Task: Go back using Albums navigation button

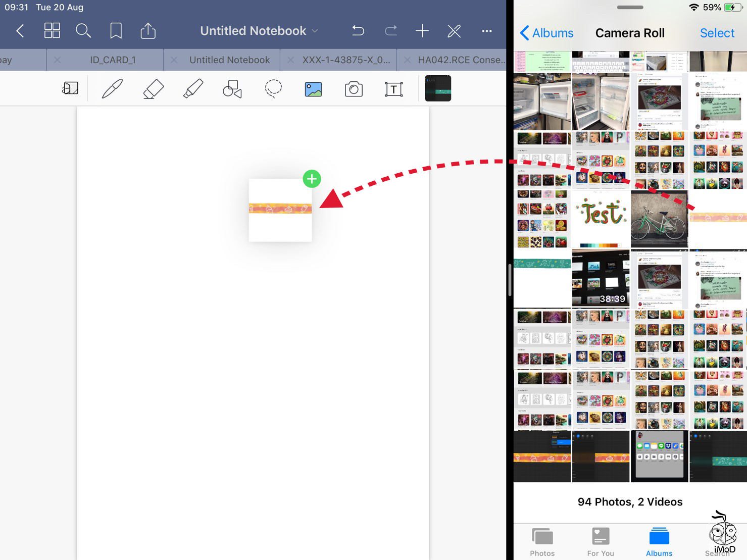Action: (x=547, y=32)
